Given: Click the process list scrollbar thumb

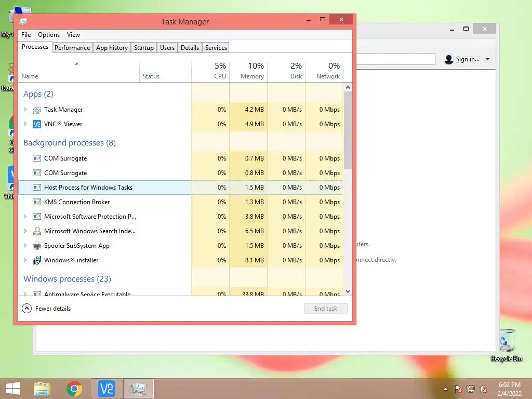Looking at the screenshot, I should coord(348,130).
